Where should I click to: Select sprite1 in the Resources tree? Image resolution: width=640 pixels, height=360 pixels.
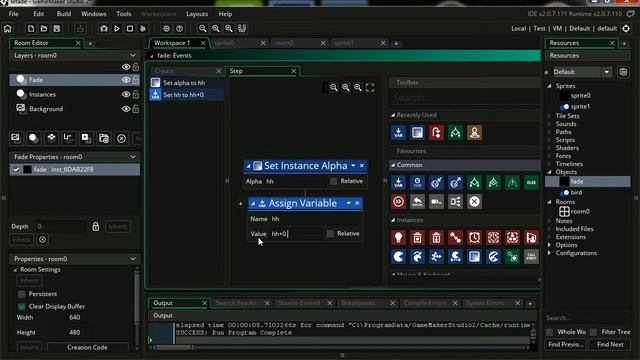pyautogui.click(x=580, y=106)
